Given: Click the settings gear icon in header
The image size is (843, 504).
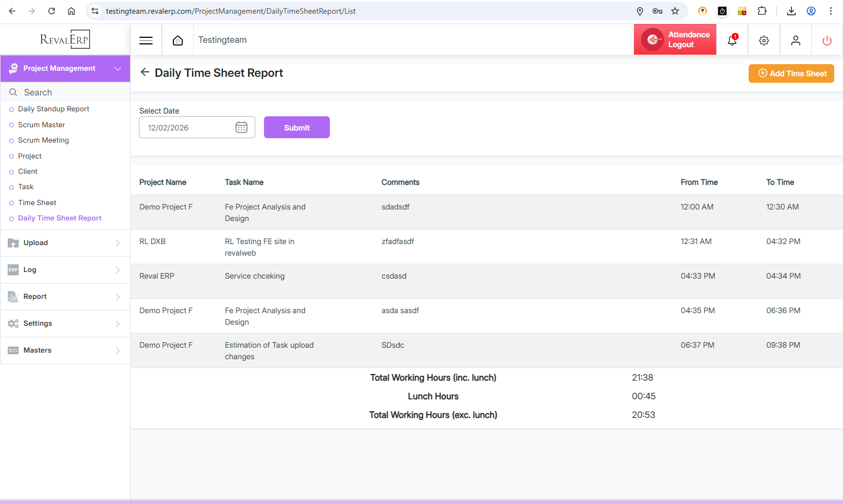Looking at the screenshot, I should click(x=764, y=40).
